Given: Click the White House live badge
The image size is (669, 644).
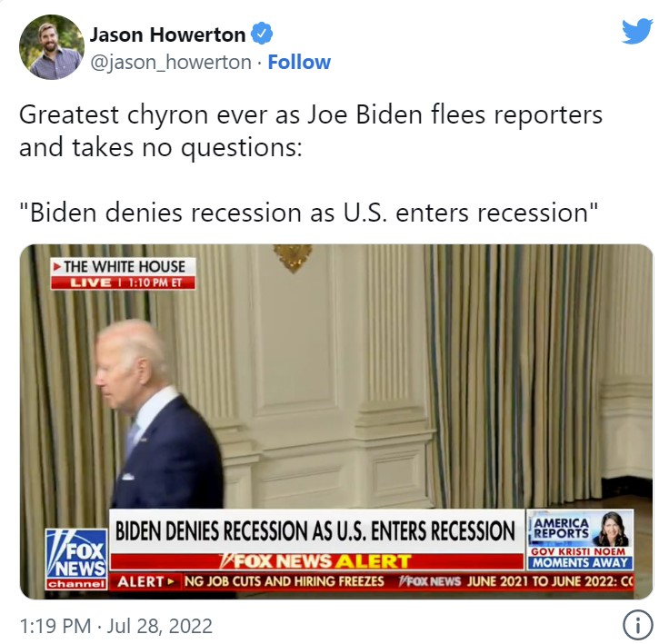Looking at the screenshot, I should click(x=124, y=273).
